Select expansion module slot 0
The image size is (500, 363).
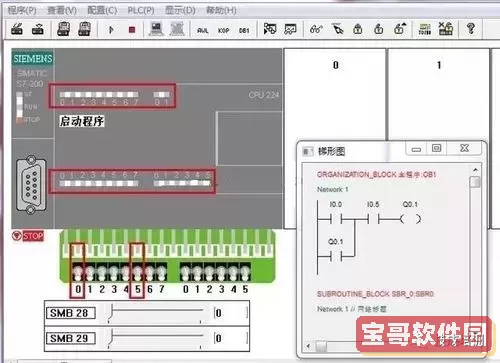click(335, 95)
